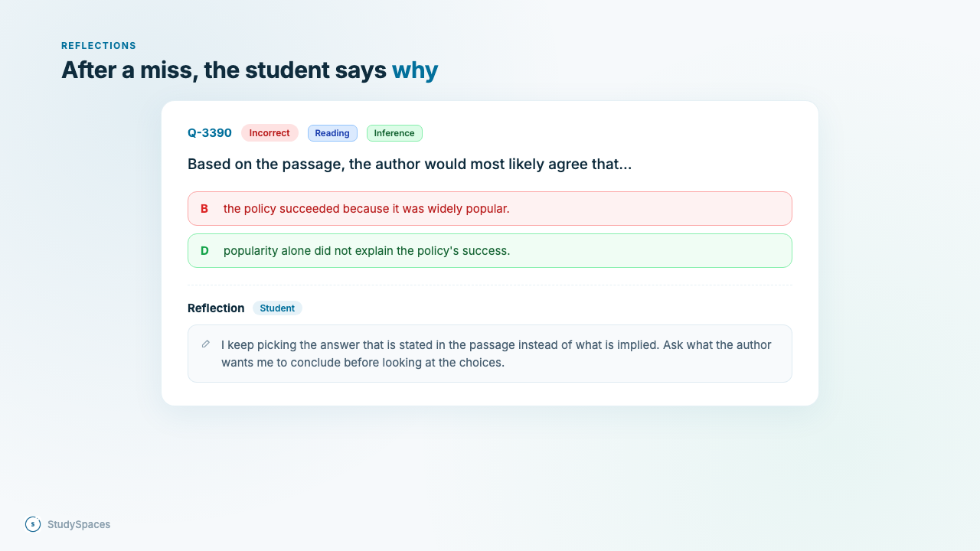Select answer B about widely popular policy
The image size is (980, 551).
[490, 208]
